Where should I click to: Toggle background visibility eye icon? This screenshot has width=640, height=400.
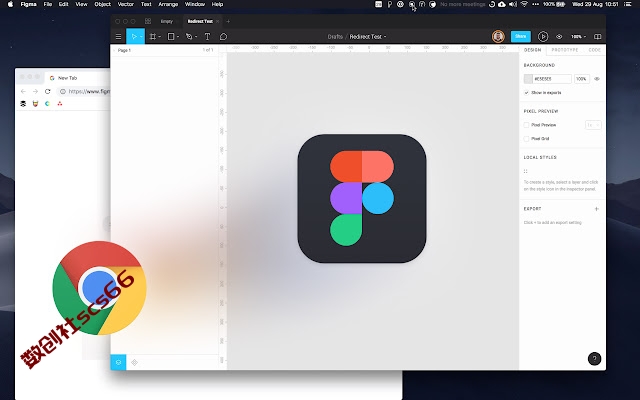597,79
